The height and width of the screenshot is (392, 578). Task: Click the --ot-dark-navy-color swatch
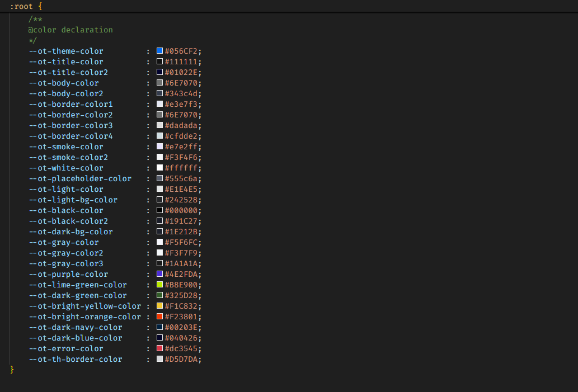[x=159, y=327]
